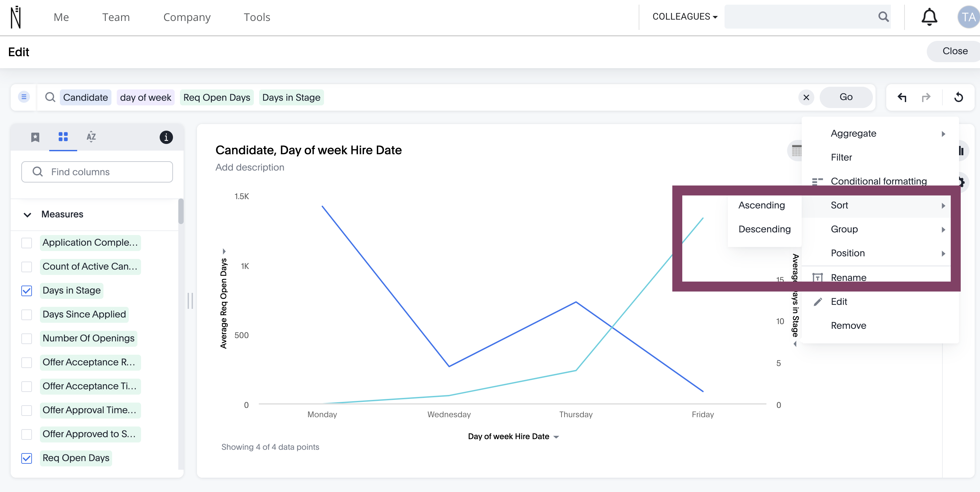Expand the Aggregate submenu
Screen dimensions: 980x492
pos(880,133)
